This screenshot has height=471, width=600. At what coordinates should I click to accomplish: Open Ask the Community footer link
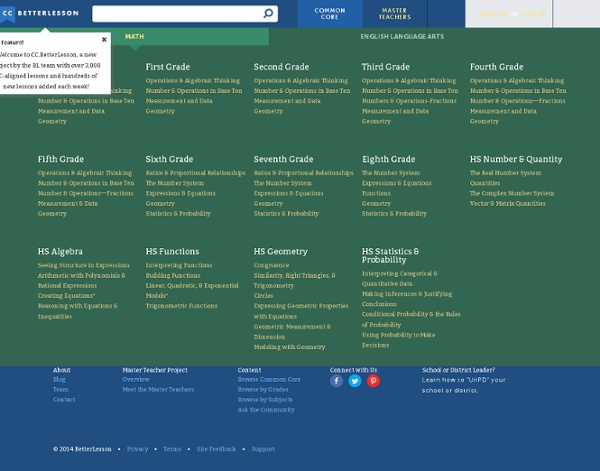266,410
